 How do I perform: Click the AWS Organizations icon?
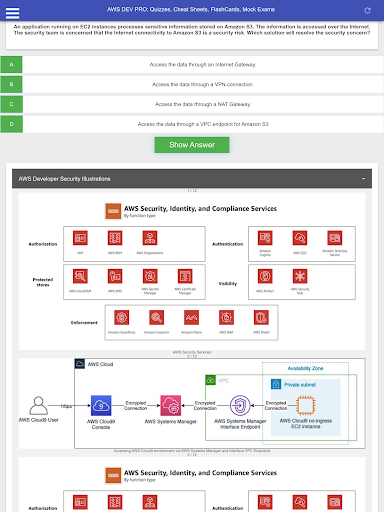click(x=150, y=238)
